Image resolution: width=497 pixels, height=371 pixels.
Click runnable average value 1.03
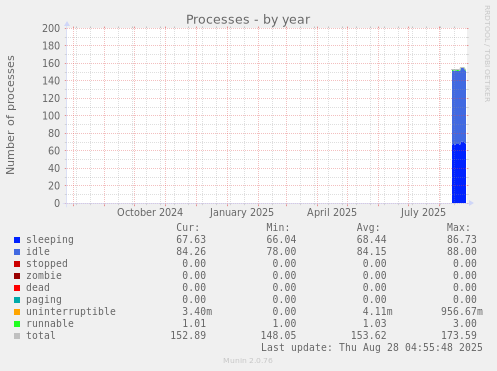tap(374, 323)
